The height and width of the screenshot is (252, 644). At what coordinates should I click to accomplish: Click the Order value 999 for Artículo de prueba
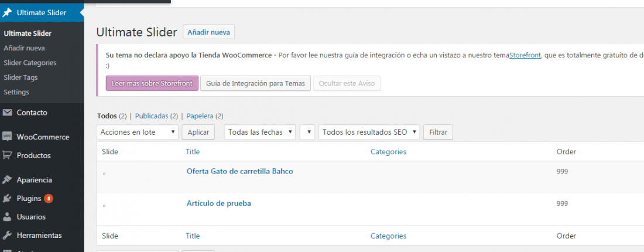pyautogui.click(x=562, y=203)
